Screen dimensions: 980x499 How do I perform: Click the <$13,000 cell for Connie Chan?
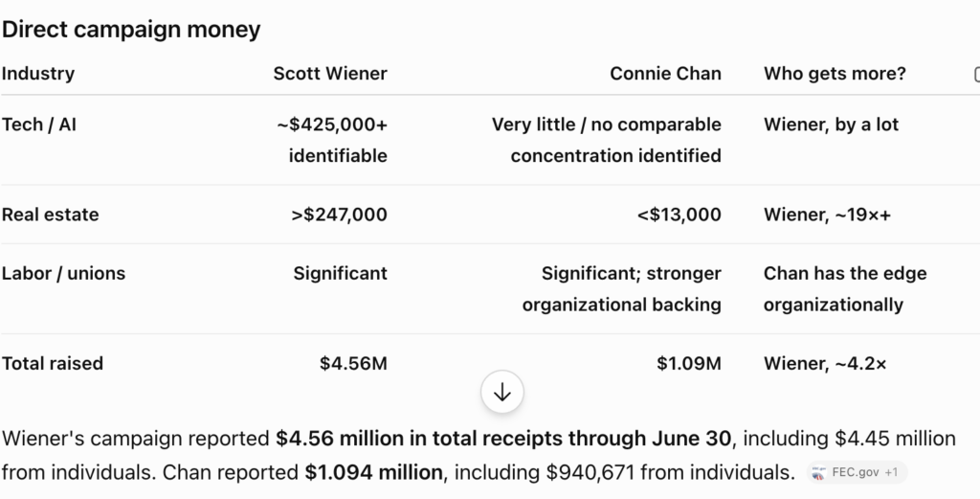[x=679, y=215]
